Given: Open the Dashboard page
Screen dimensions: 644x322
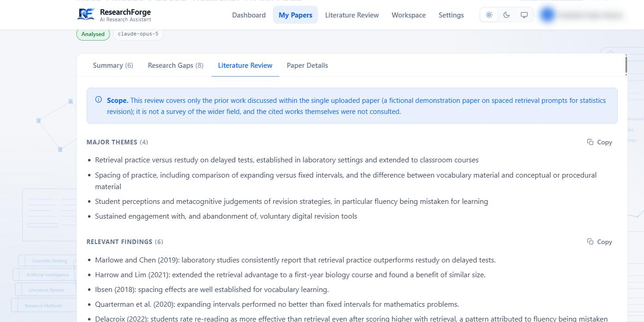Looking at the screenshot, I should tap(249, 15).
